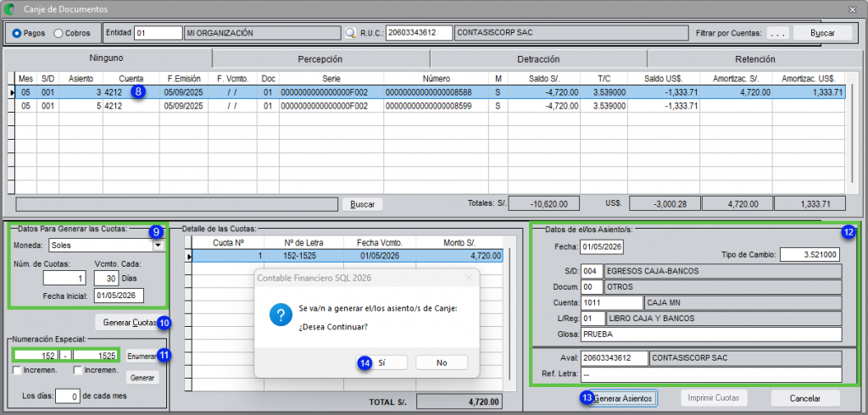Click the S/D code field 004

(x=593, y=272)
